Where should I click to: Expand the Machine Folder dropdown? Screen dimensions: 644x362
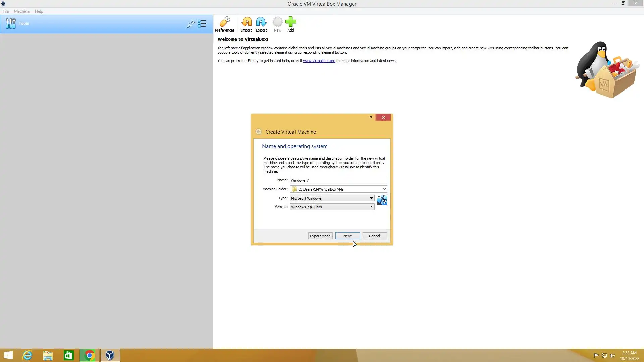tap(384, 189)
